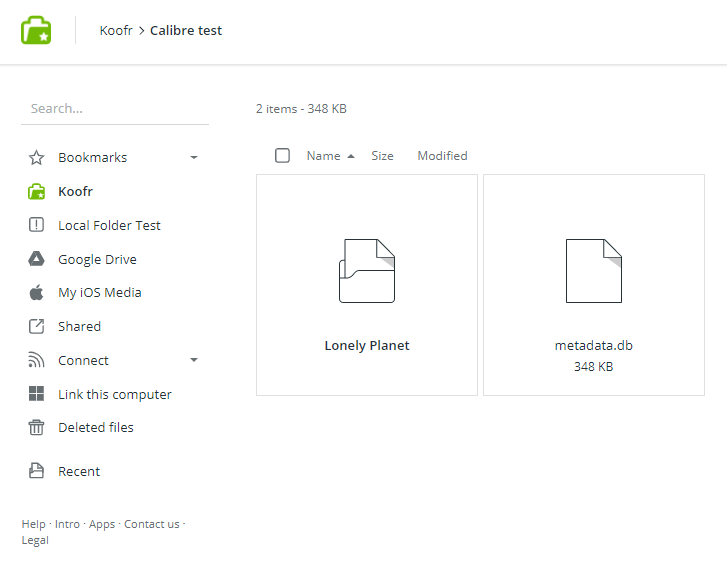The width and height of the screenshot is (727, 569).
Task: Toggle the select-all checkbox
Action: (x=282, y=156)
